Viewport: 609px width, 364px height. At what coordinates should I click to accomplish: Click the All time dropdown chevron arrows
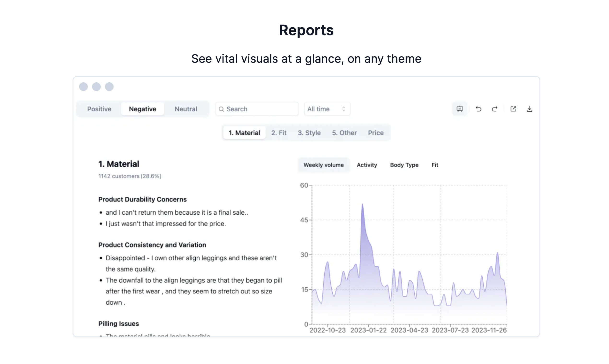[x=344, y=109]
